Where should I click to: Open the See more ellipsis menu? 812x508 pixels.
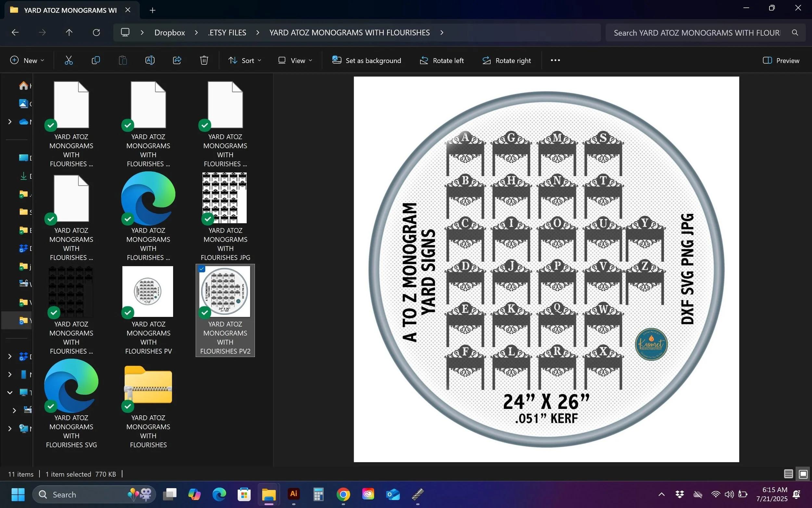point(555,60)
